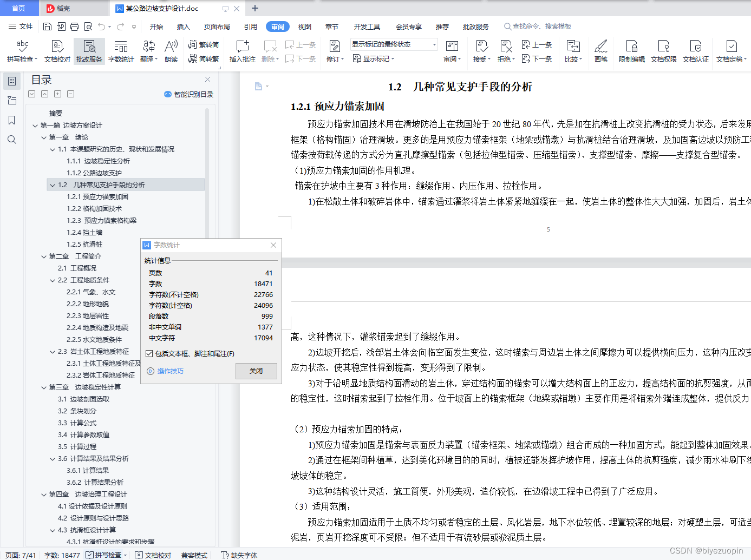Open the bookmark icon in left sidebar
The width and height of the screenshot is (751, 560).
coord(11,120)
